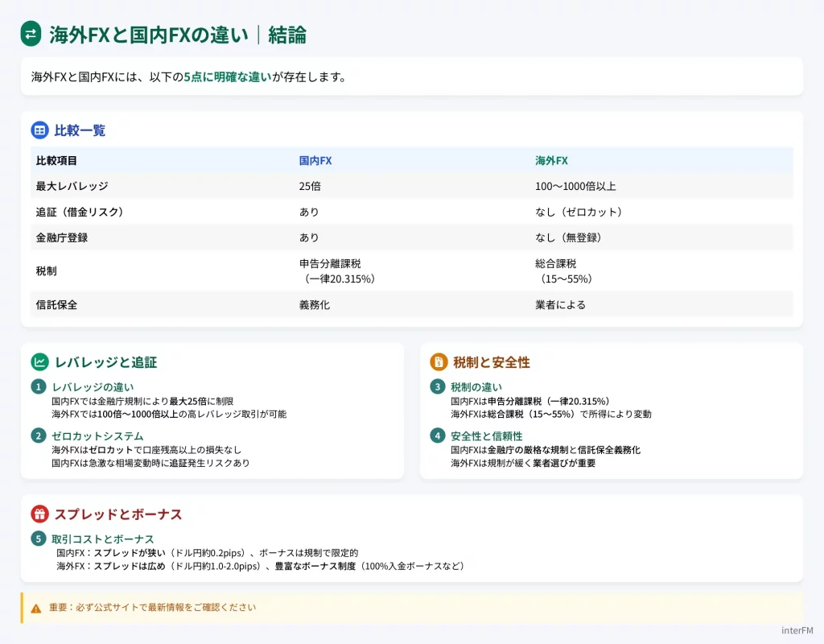This screenshot has width=824, height=644.
Task: Click the numbered badge 2 for ゼロカットシステム
Action: [39, 436]
